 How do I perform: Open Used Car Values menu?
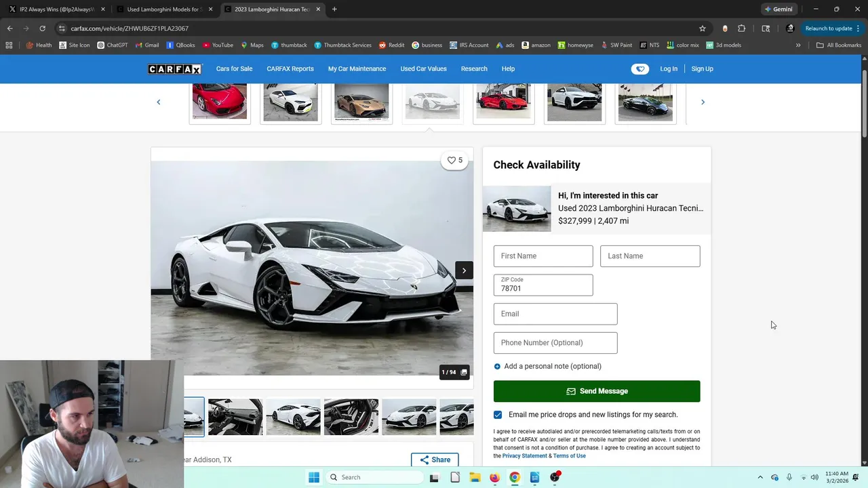423,69
